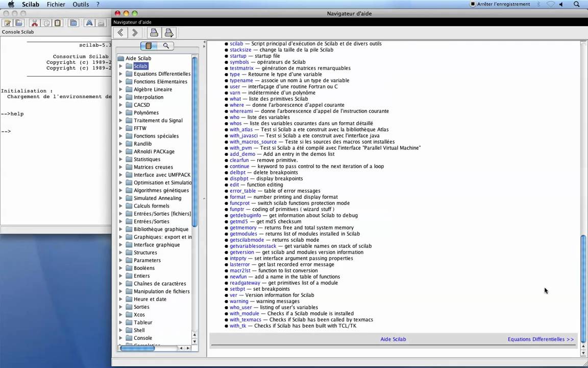Screen dimensions: 588x368
Task: Switch to the search magnifier tab
Action: [166, 46]
